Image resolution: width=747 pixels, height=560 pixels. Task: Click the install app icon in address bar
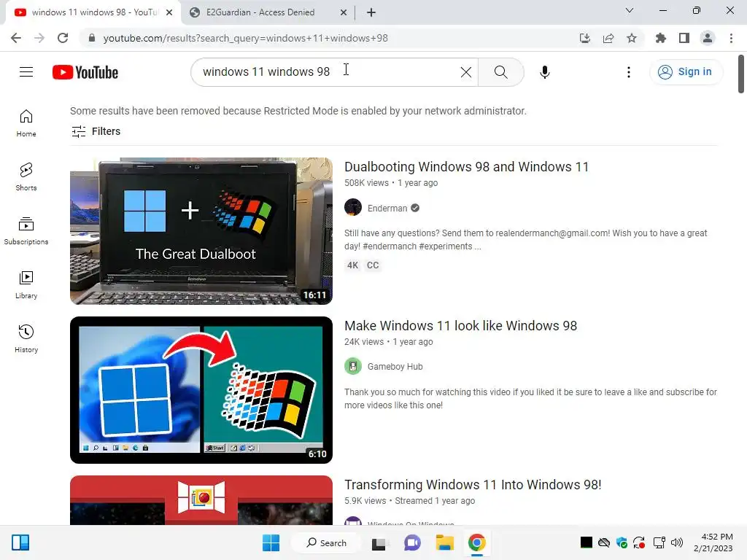point(585,38)
